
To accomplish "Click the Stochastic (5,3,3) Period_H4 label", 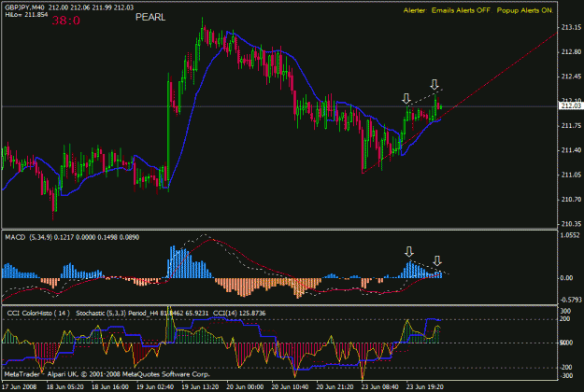I will pos(117,314).
